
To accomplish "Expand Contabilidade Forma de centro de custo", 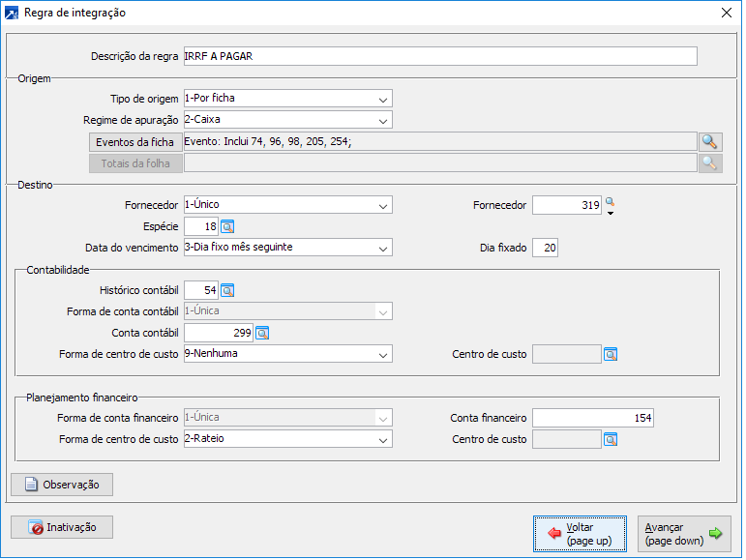I will point(384,354).
